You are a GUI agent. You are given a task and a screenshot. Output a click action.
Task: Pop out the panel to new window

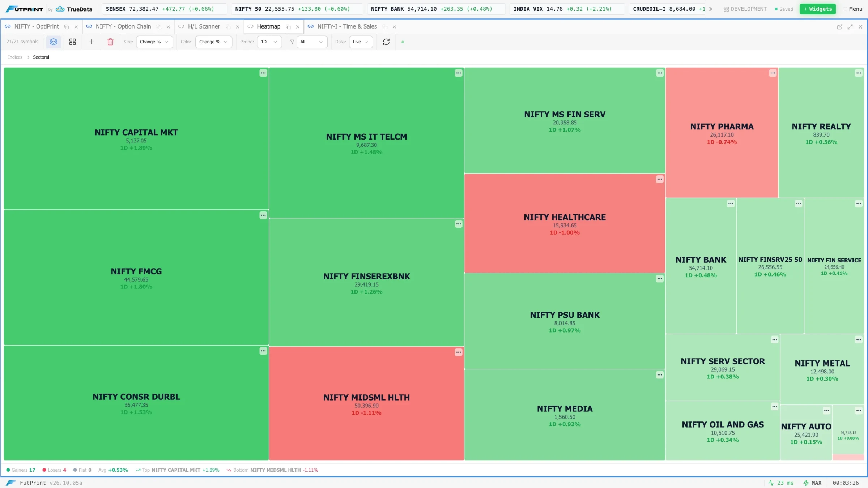tap(839, 27)
